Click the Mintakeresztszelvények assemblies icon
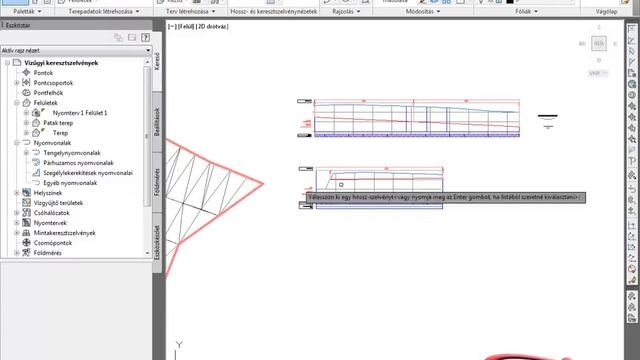The height and width of the screenshot is (360, 640). coord(27,233)
